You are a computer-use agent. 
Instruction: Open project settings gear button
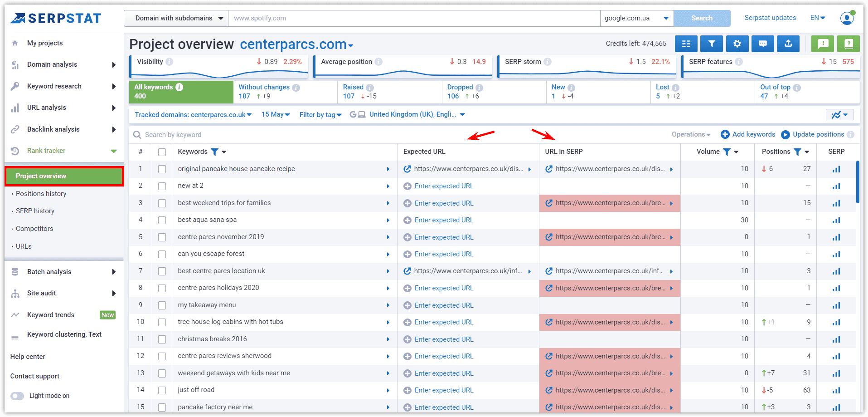[x=737, y=44]
